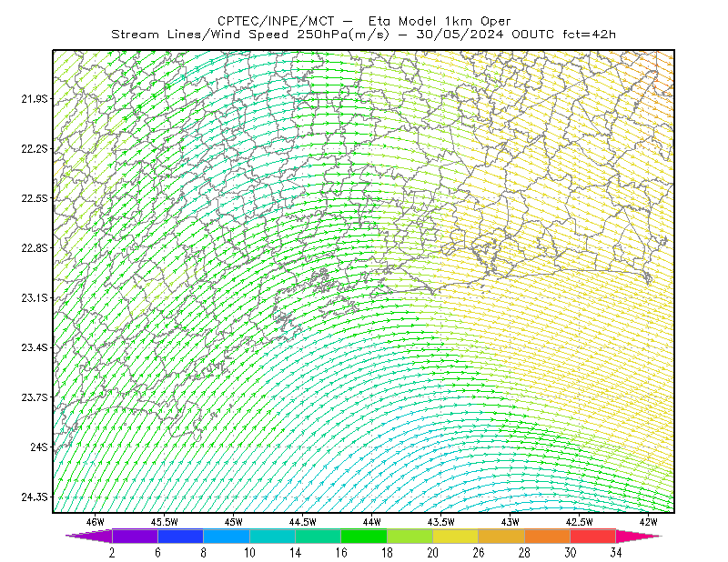Select the lime 18-20 legend swatch
The height and width of the screenshot is (562, 728).
click(410, 536)
